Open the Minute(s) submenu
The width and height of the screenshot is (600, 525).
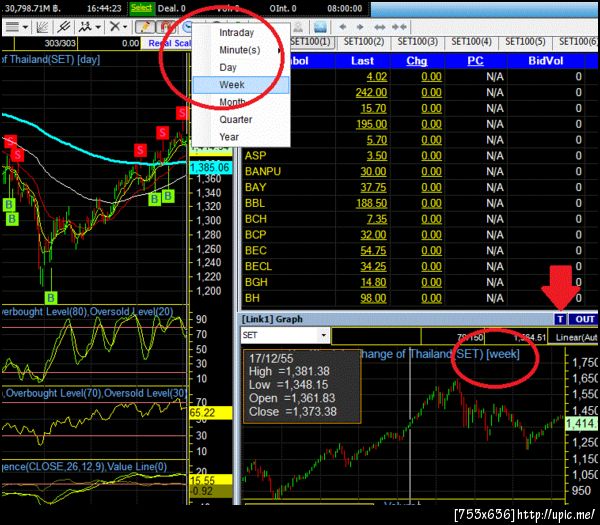[x=241, y=50]
